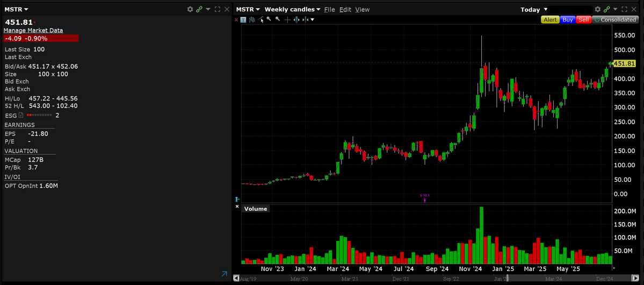644x285 pixels.
Task: Maximize the MSTR quote panel
Action: 218,9
